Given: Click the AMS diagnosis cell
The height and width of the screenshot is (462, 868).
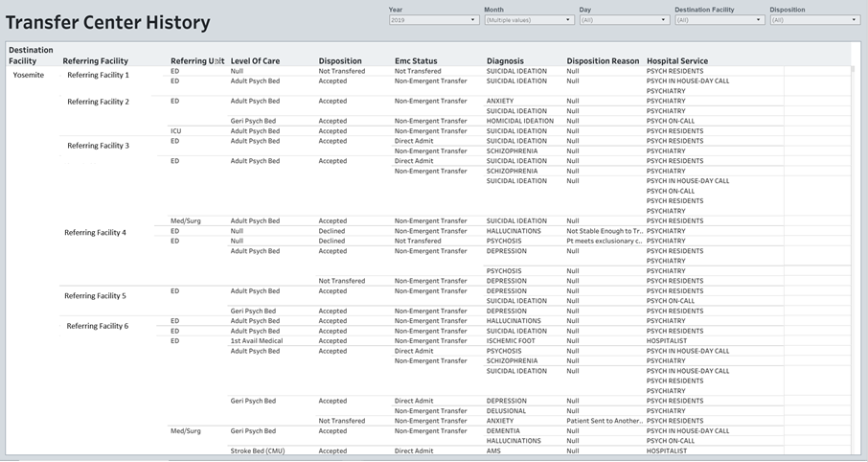Looking at the screenshot, I should [493, 450].
